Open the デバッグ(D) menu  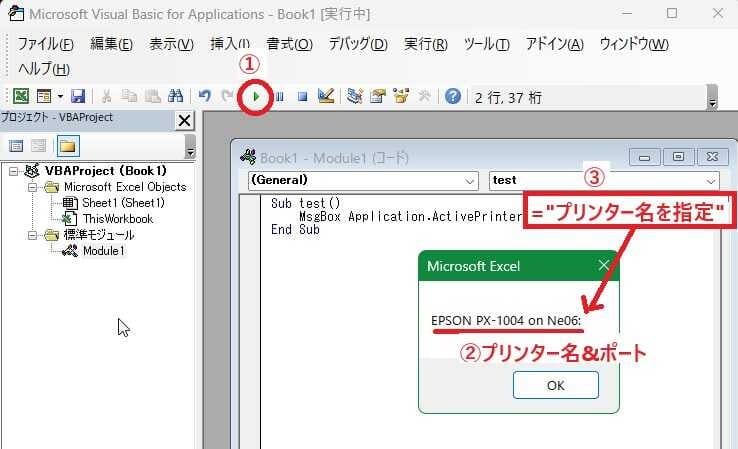tap(357, 44)
